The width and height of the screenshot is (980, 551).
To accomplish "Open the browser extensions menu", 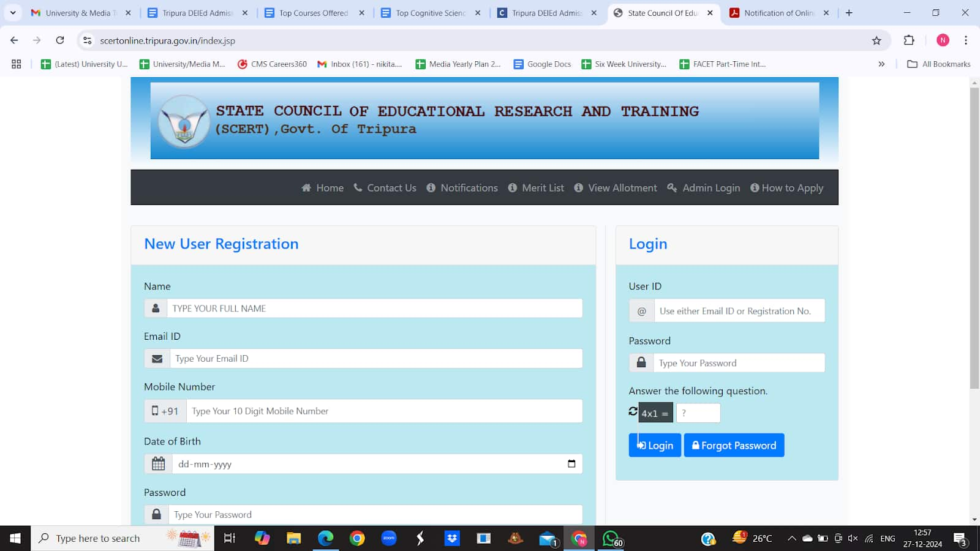I will coord(909,40).
